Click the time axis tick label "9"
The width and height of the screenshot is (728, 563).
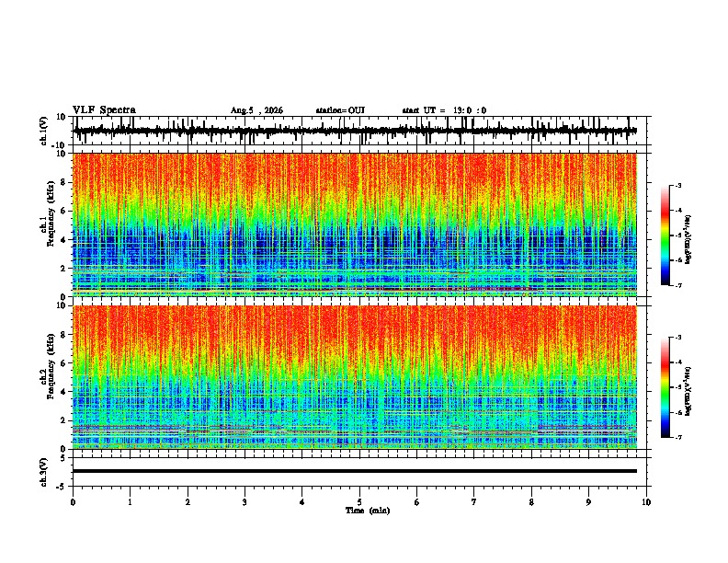588,502
